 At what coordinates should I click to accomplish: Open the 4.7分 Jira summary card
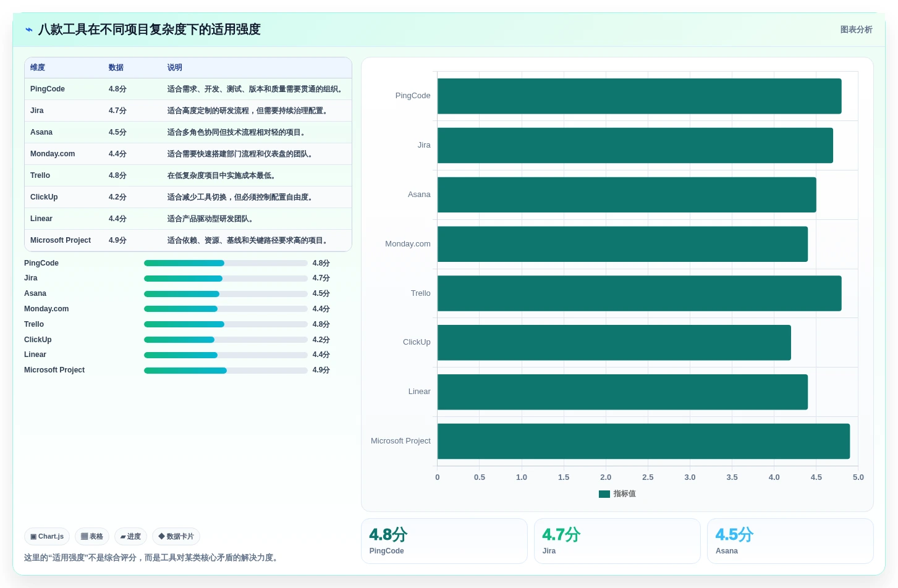point(617,541)
